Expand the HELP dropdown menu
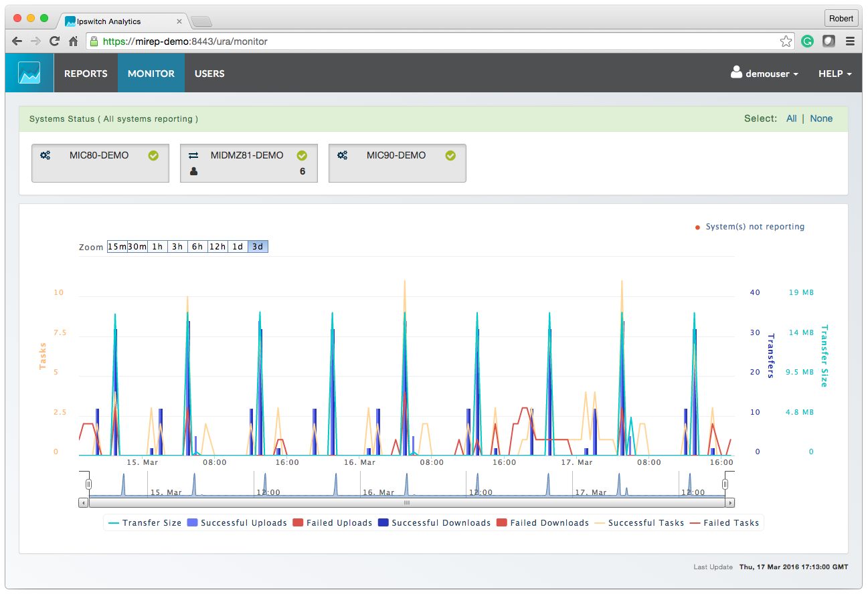The height and width of the screenshot is (596, 868). (835, 74)
